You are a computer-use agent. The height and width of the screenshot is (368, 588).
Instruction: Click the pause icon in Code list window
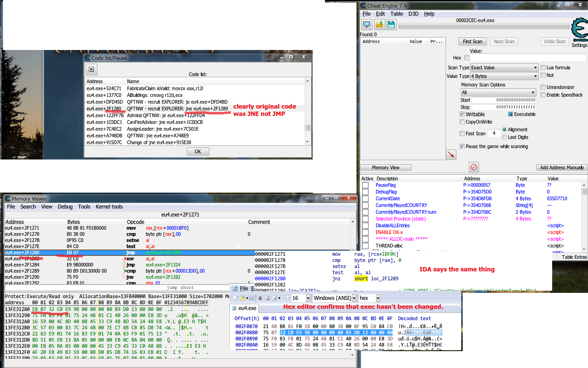(91, 69)
